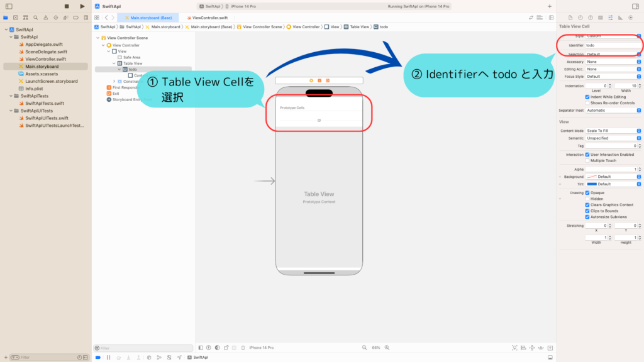Go forward in editor history
Screen dimensions: 644x362
pyautogui.click(x=113, y=18)
